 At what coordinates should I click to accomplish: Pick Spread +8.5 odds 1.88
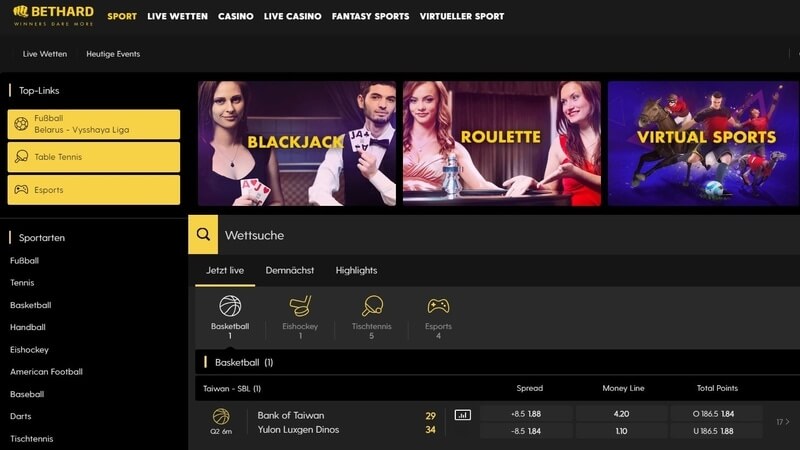(526, 414)
